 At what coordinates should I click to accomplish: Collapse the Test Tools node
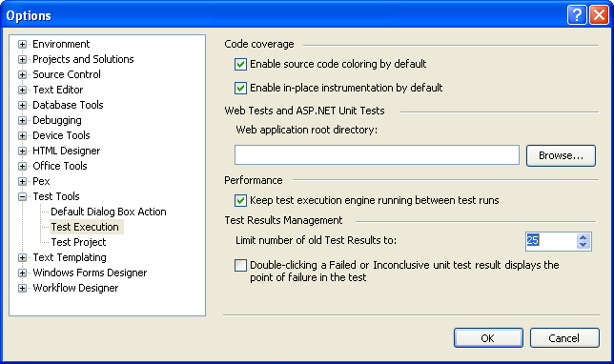(22, 196)
